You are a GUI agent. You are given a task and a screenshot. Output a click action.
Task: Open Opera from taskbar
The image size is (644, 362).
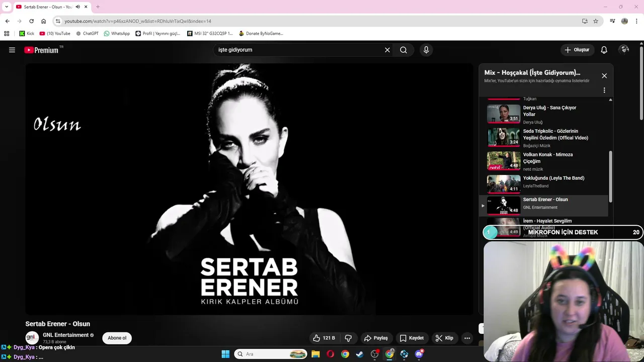(330, 354)
